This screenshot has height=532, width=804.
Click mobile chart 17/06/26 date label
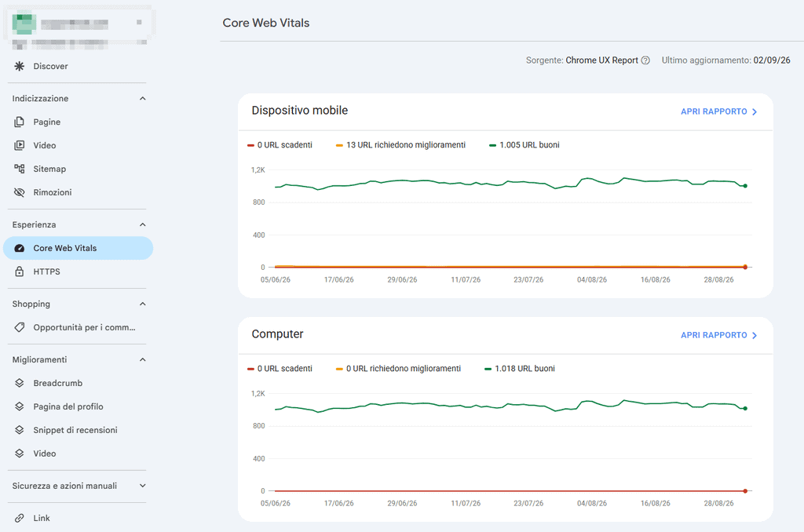(x=339, y=280)
